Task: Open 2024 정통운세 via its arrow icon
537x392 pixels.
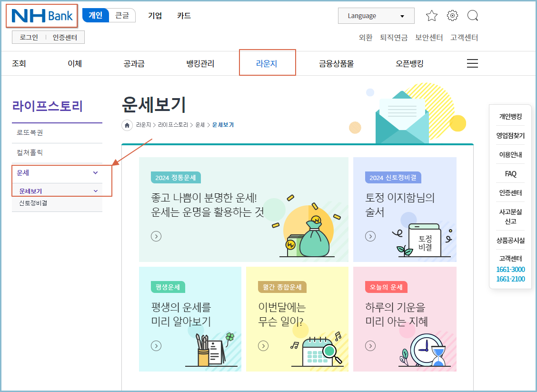Action: click(156, 236)
